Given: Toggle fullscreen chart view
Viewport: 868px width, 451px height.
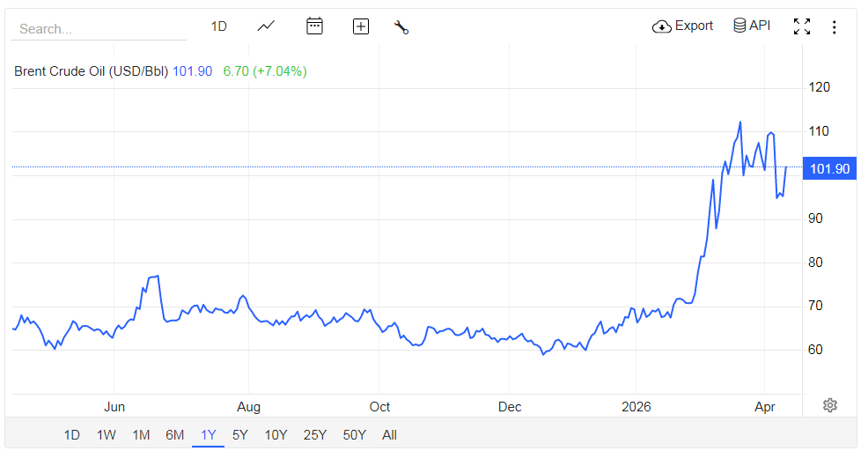Looking at the screenshot, I should coord(801,26).
